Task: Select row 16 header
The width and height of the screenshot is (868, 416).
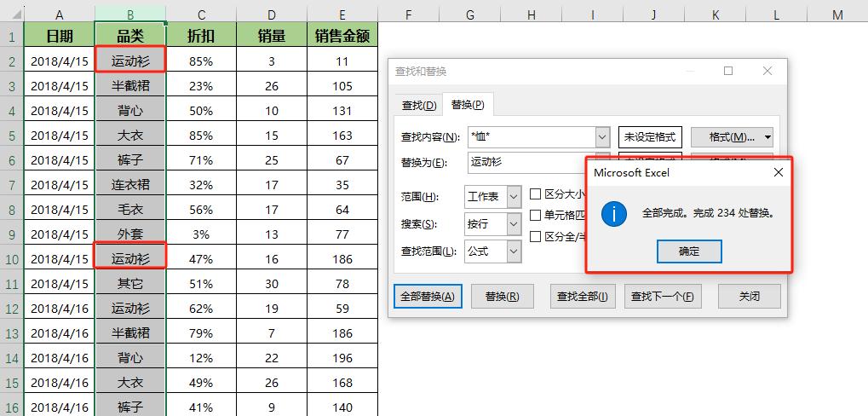Action: 12,407
